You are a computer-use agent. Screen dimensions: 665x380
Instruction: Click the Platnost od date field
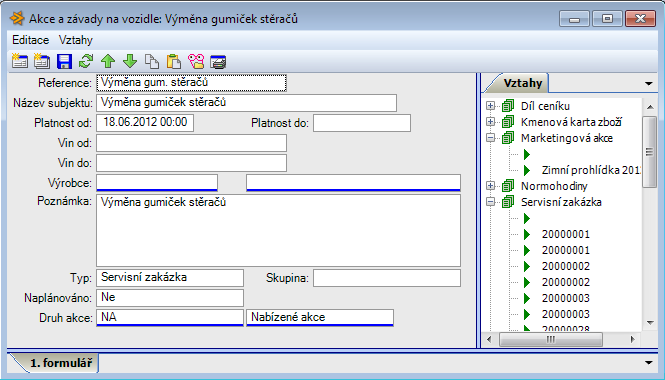pyautogui.click(x=145, y=123)
